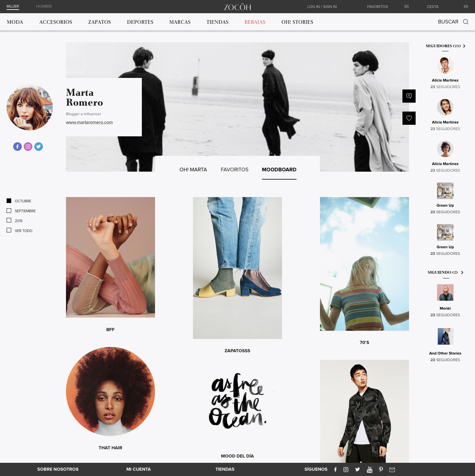
Task: Click the search magnifier icon
Action: (x=465, y=22)
